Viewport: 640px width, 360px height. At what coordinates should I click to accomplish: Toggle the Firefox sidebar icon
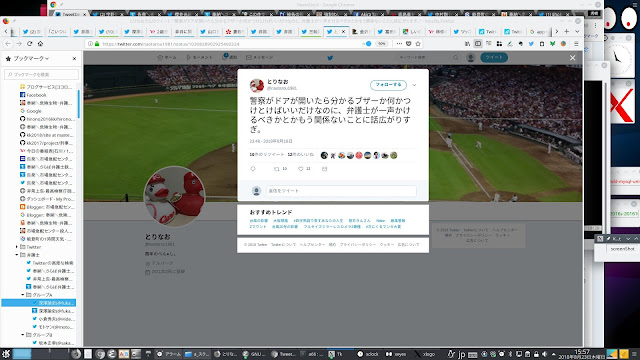(478, 44)
